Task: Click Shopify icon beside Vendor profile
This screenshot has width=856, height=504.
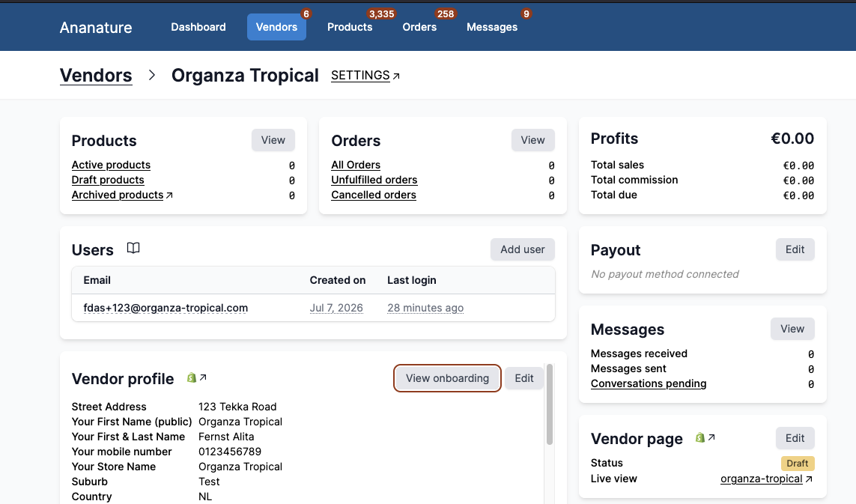Action: 192,377
